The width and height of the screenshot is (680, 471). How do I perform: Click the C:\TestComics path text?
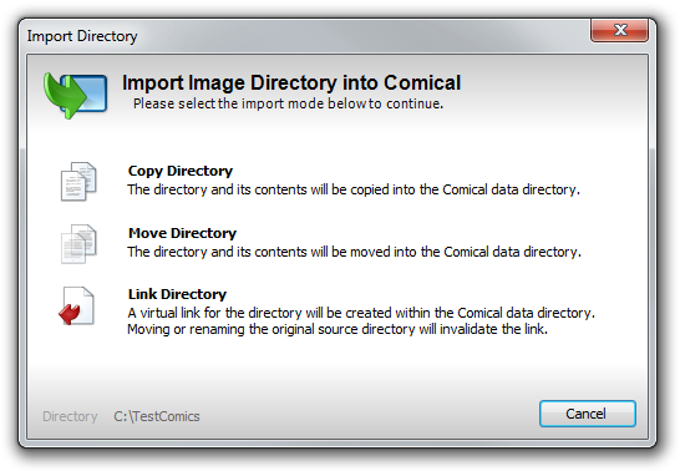pyautogui.click(x=157, y=416)
